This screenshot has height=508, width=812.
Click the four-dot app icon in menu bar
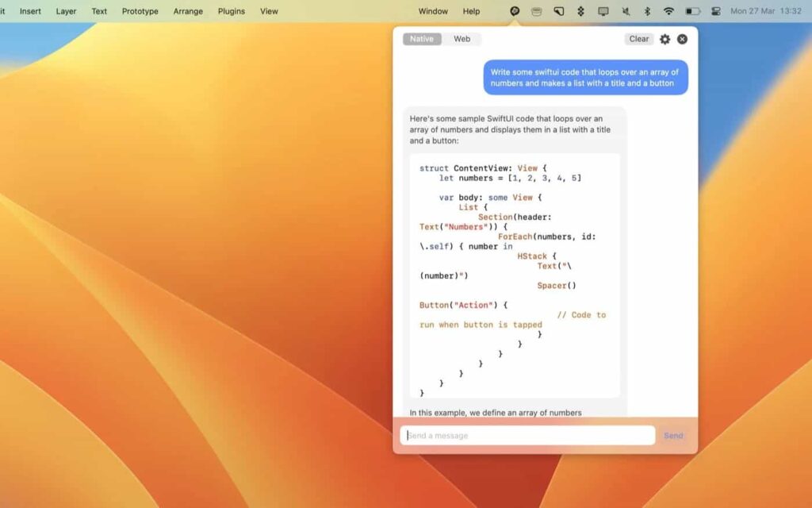pos(580,11)
